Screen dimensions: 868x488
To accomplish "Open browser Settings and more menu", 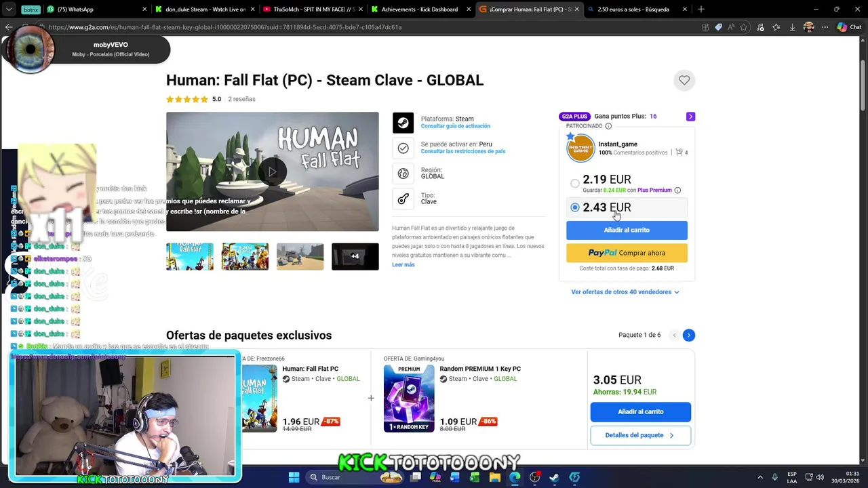I will click(x=825, y=27).
